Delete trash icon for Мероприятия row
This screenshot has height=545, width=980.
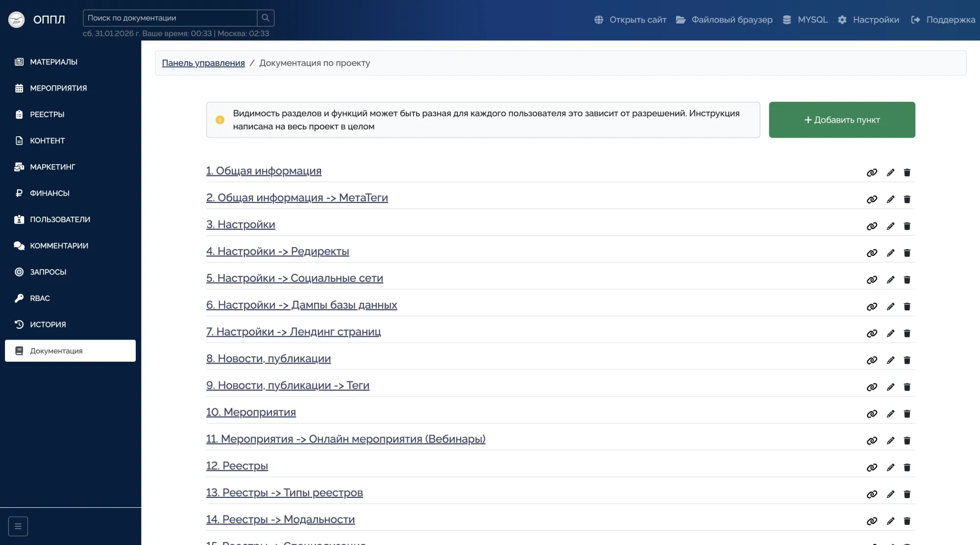click(x=907, y=414)
